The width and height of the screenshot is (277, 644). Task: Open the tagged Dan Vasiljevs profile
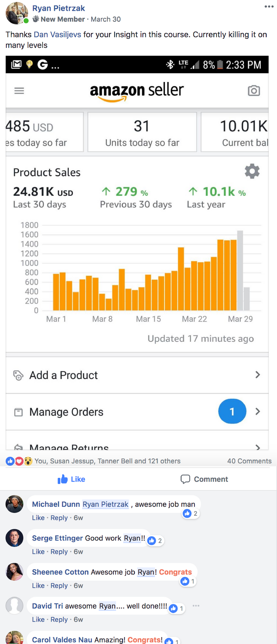click(57, 34)
